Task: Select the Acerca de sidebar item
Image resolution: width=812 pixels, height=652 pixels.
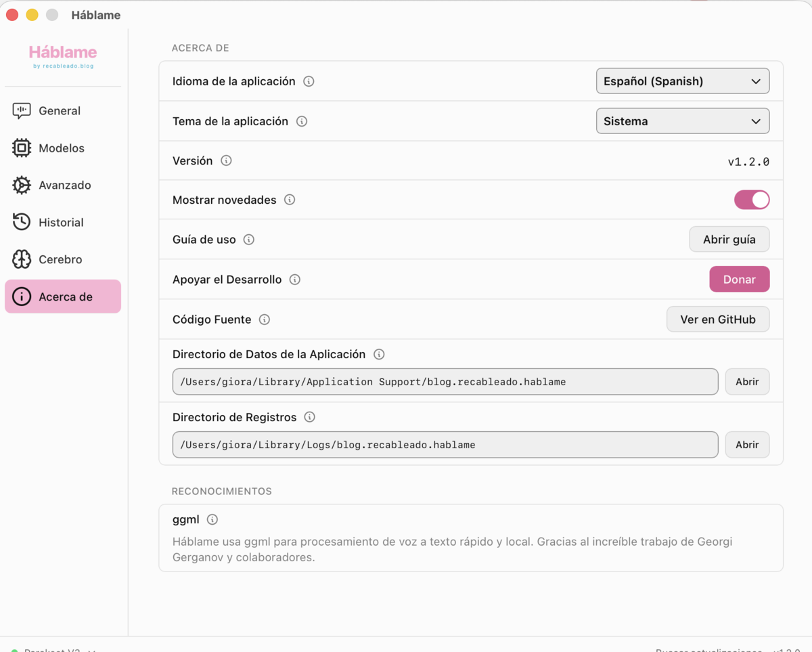Action: coord(62,297)
